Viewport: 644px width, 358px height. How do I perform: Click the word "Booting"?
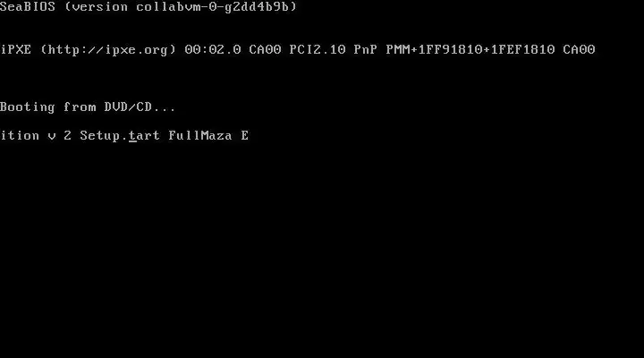(x=28, y=107)
